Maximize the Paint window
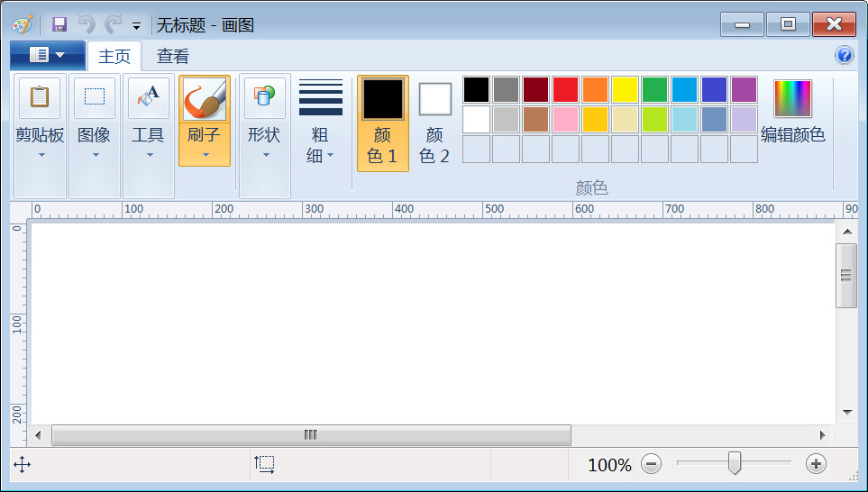 (789, 24)
